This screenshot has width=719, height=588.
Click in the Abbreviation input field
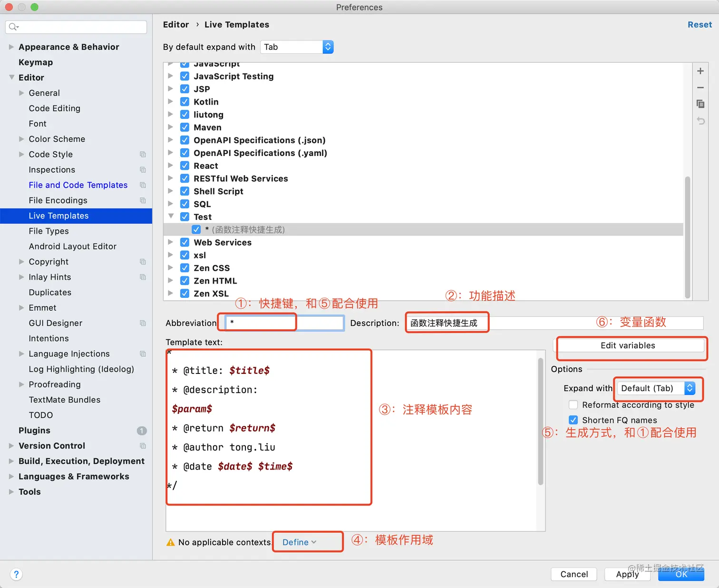[x=284, y=323]
